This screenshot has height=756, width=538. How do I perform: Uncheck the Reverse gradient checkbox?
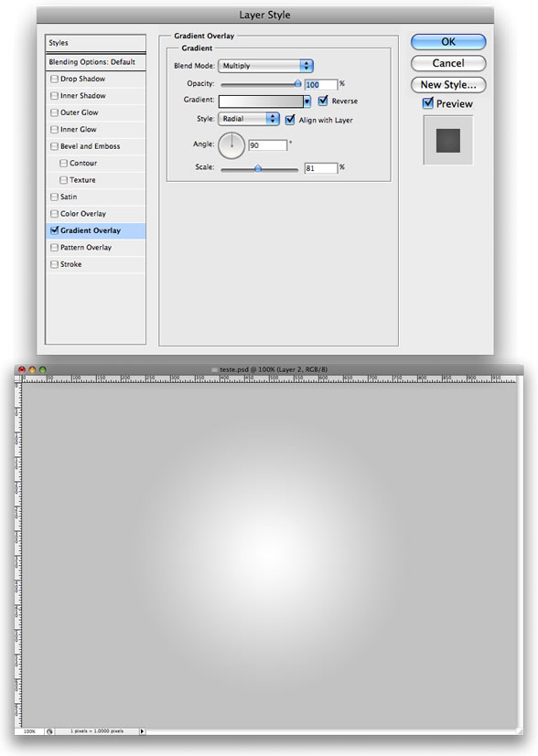click(323, 101)
